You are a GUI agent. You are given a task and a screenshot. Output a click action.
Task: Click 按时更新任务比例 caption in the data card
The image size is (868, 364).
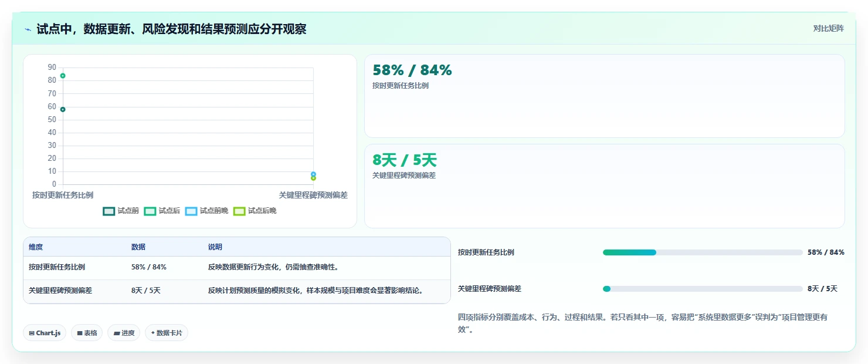pyautogui.click(x=401, y=86)
